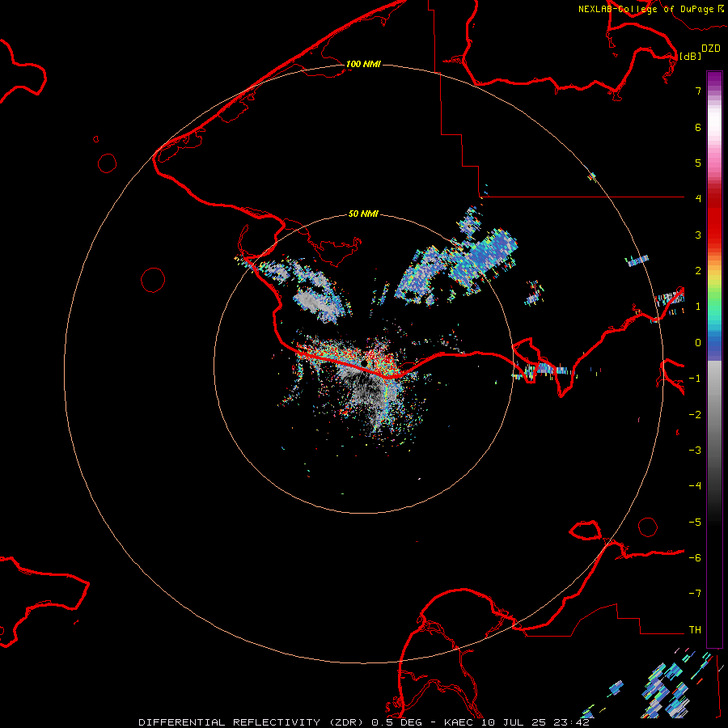This screenshot has height=728, width=728.
Task: Click the 50 NMI range ring label
Action: (363, 214)
